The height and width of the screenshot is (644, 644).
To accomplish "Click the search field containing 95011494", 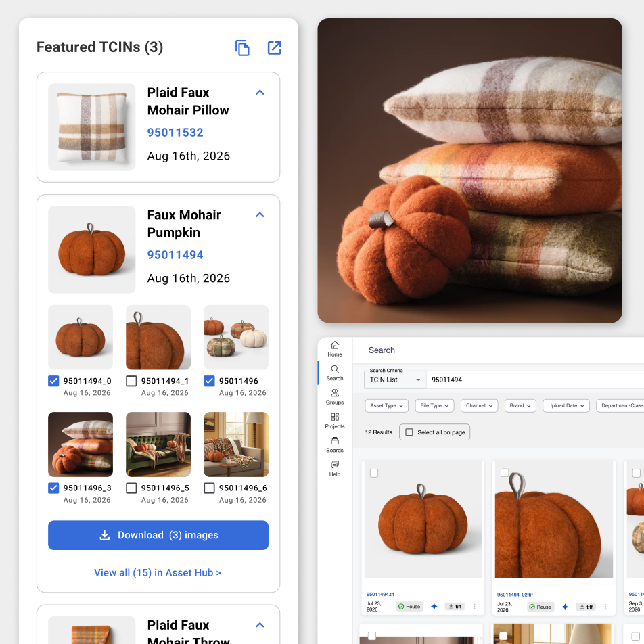I will click(535, 379).
